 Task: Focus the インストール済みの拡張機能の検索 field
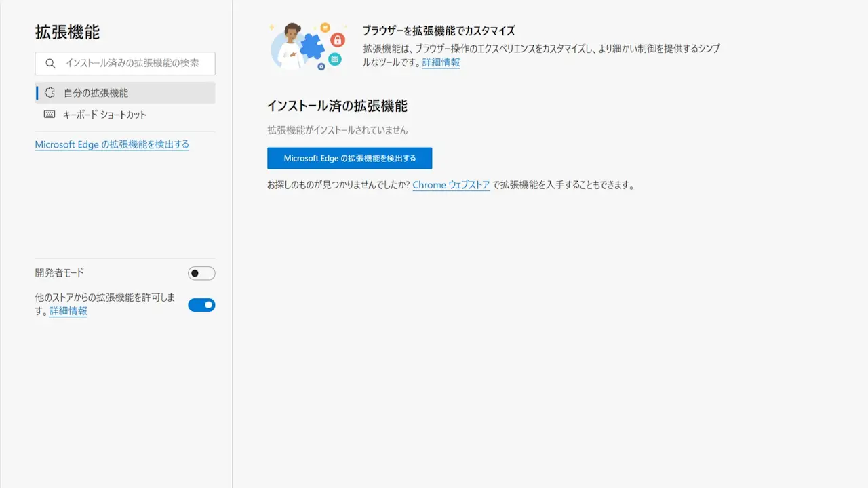coord(132,63)
